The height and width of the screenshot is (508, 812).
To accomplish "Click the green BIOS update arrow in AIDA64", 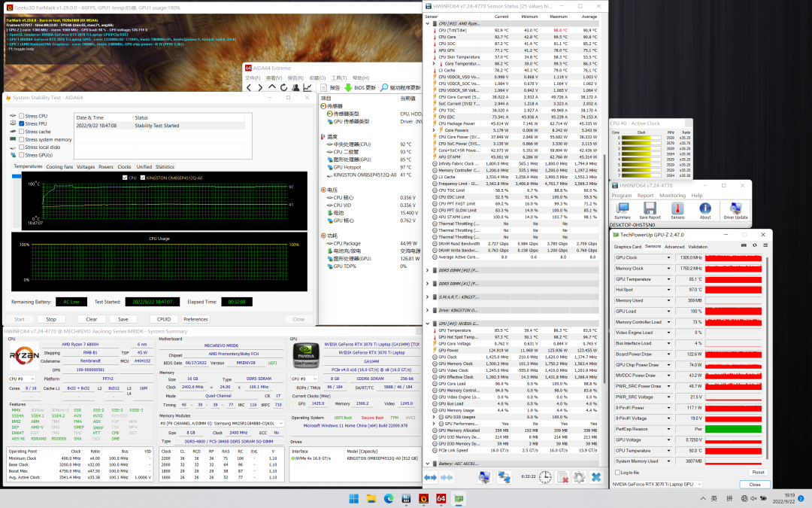I will click(348, 87).
